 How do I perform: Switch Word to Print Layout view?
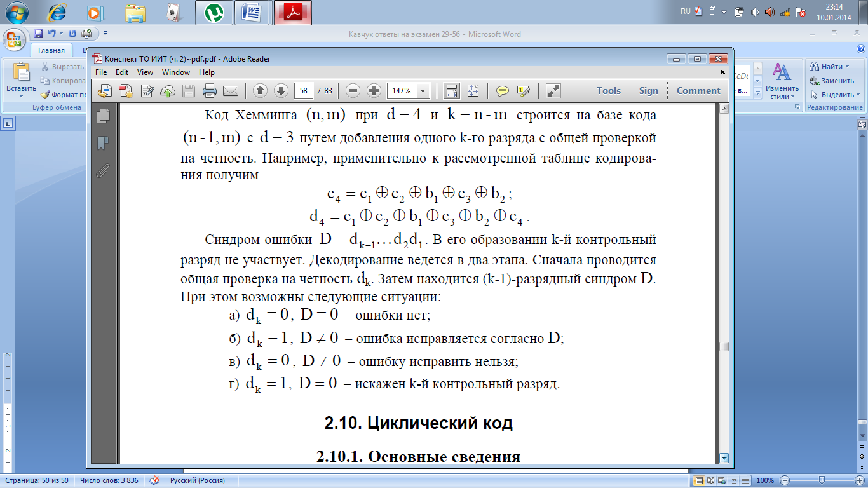tap(699, 480)
